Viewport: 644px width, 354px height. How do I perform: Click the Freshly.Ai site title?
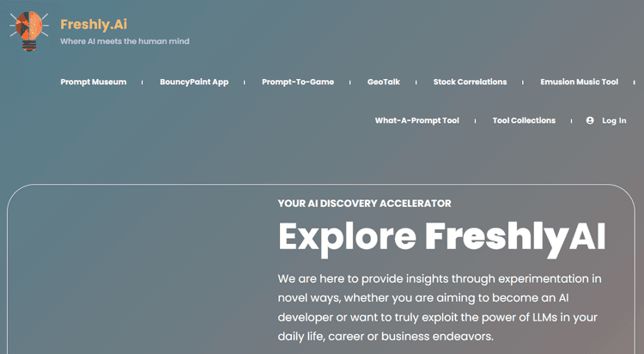pyautogui.click(x=94, y=24)
